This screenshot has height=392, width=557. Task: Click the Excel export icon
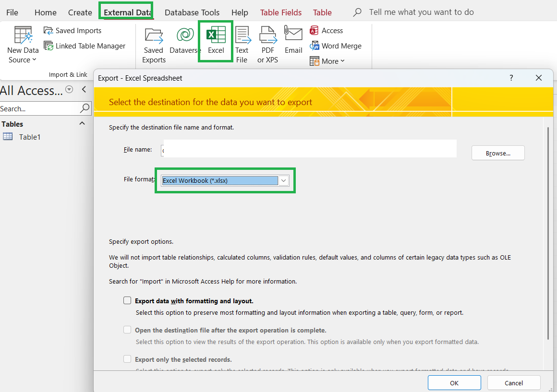tap(216, 35)
